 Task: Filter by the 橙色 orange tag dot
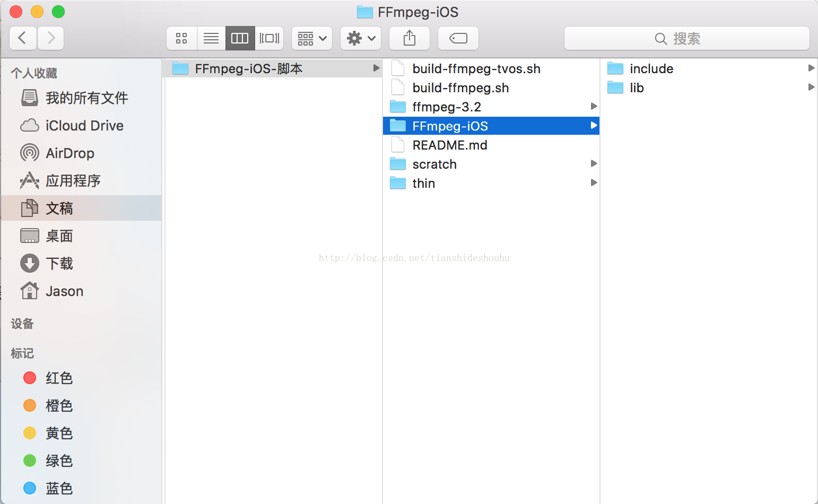tap(30, 405)
